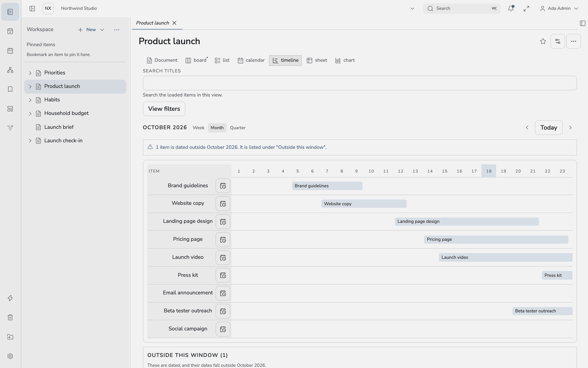Open the automations lightning icon
This screenshot has width=588, height=368.
10,298
